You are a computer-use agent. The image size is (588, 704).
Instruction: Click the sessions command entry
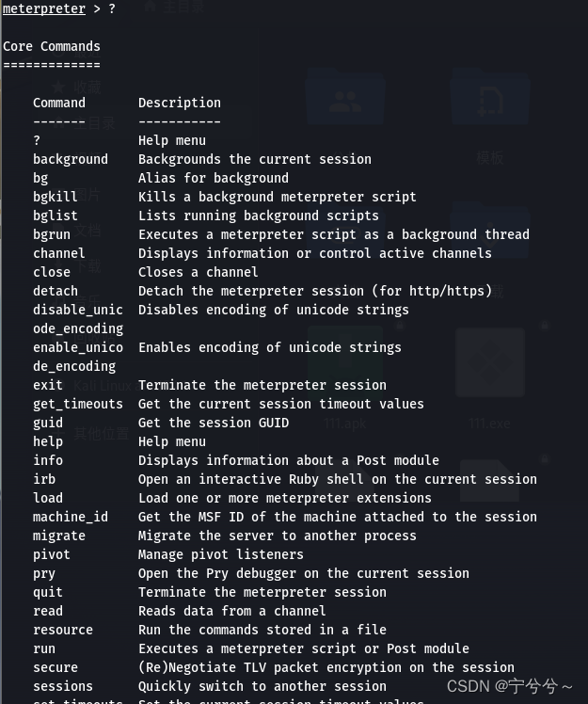63,686
